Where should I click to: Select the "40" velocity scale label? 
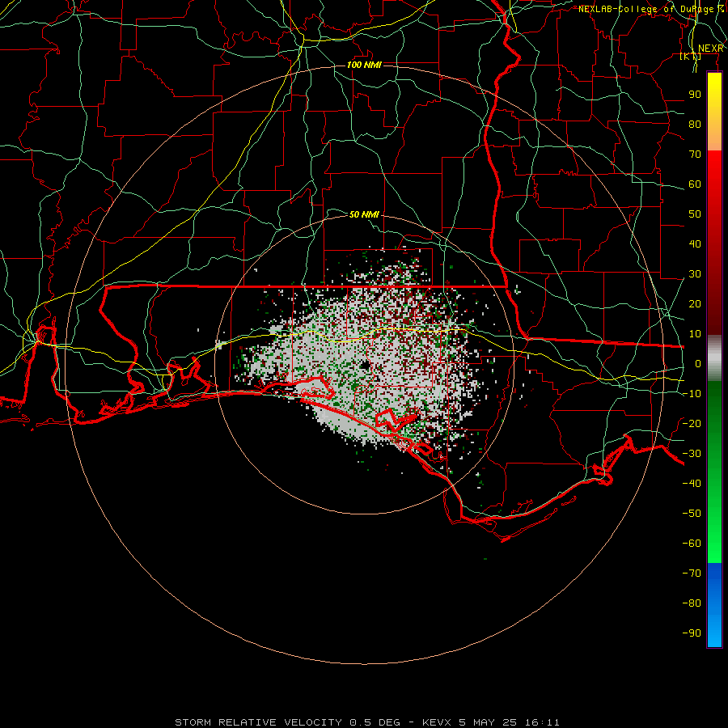tap(695, 243)
